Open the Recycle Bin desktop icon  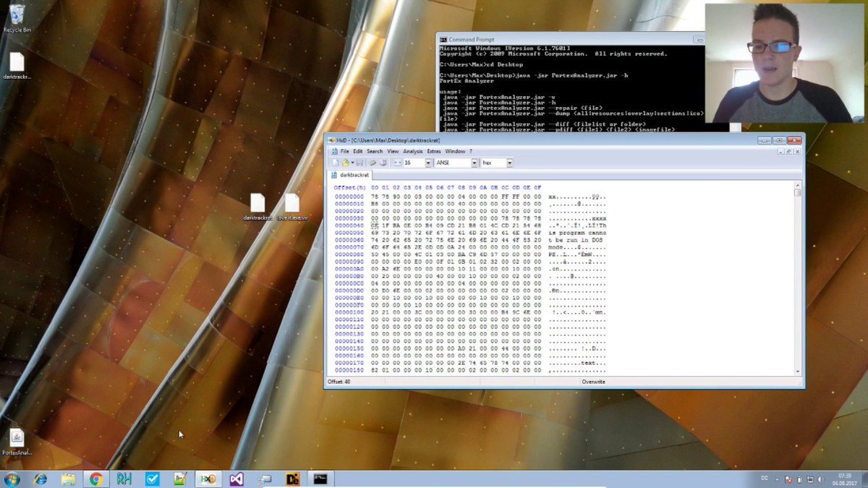click(x=17, y=18)
